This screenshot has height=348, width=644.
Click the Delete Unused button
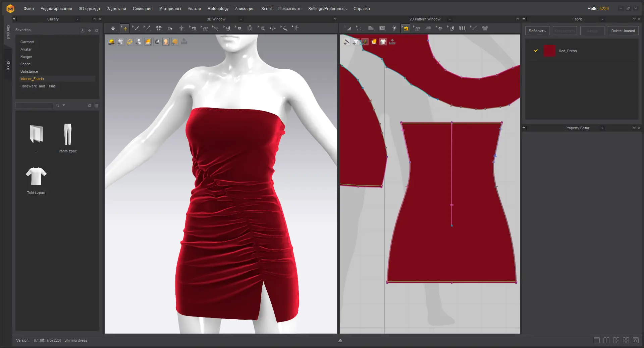(x=623, y=31)
